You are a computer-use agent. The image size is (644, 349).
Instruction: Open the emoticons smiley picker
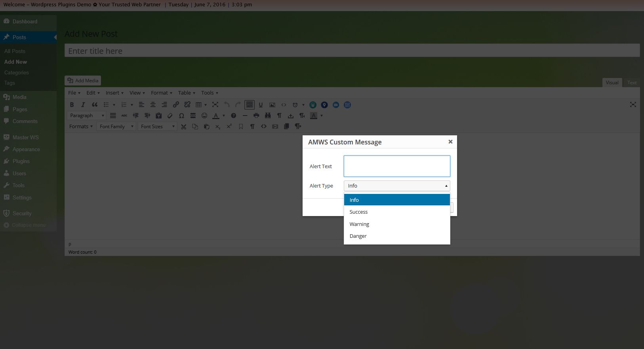pos(204,116)
